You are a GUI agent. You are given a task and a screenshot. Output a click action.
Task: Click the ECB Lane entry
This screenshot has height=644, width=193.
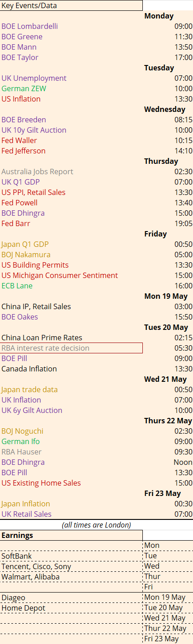coord(17,286)
